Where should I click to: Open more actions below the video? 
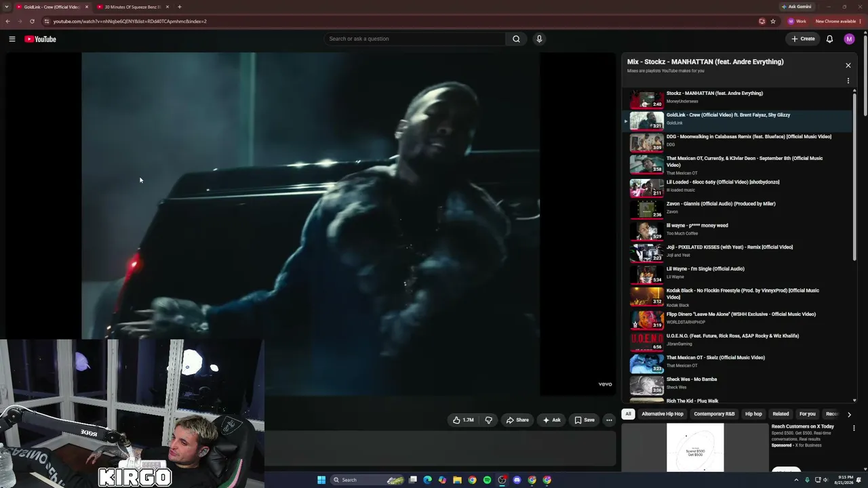(609, 420)
